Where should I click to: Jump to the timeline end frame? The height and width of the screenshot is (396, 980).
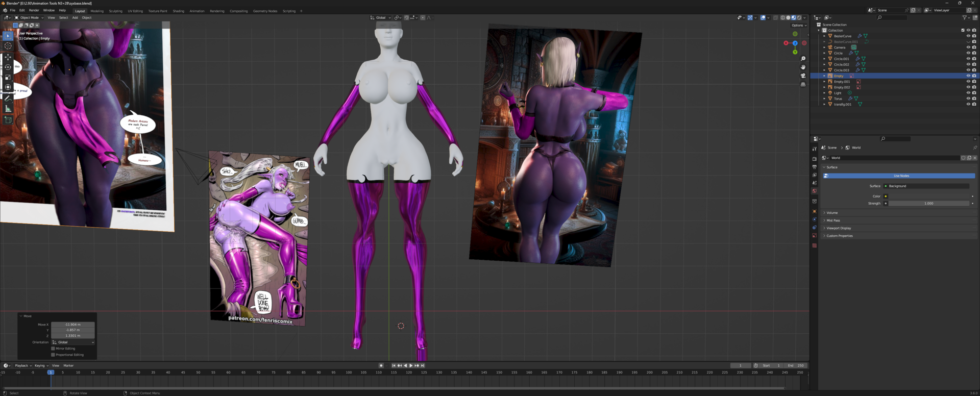pos(423,365)
